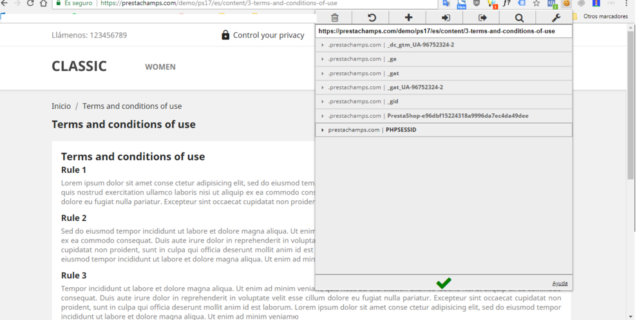644x320 pixels.
Task: Open cookie search with magnifier icon
Action: 519,17
